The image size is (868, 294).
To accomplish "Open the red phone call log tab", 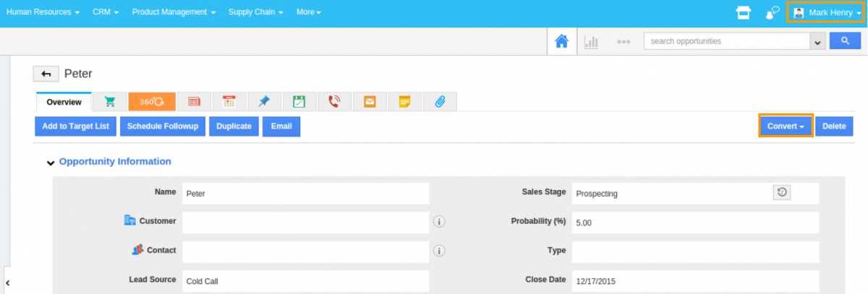I will point(334,102).
